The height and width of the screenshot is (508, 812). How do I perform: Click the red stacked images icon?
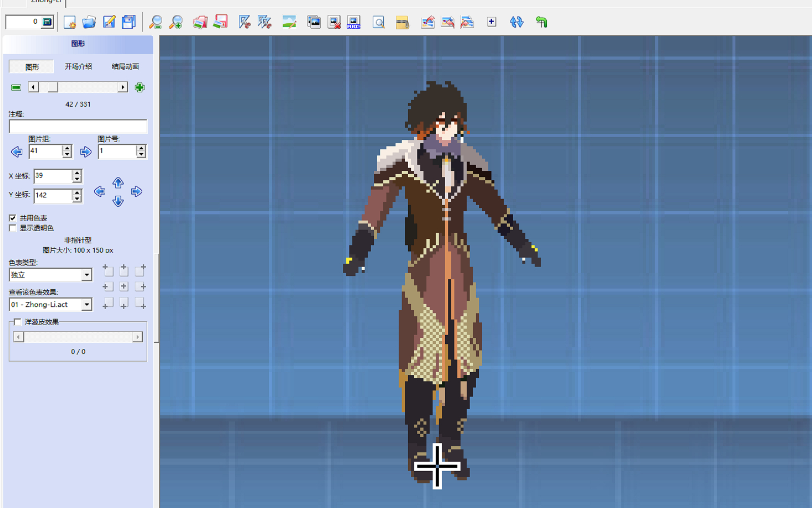click(x=200, y=22)
